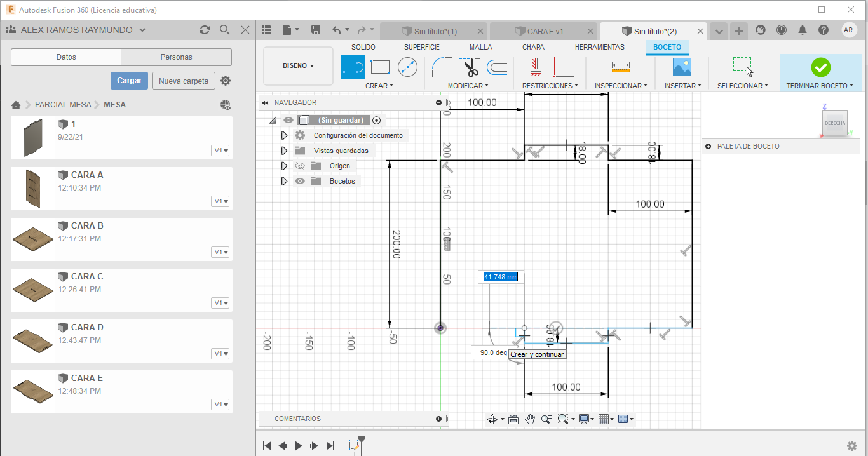Apply Perpendicular constraint tool

tap(562, 67)
